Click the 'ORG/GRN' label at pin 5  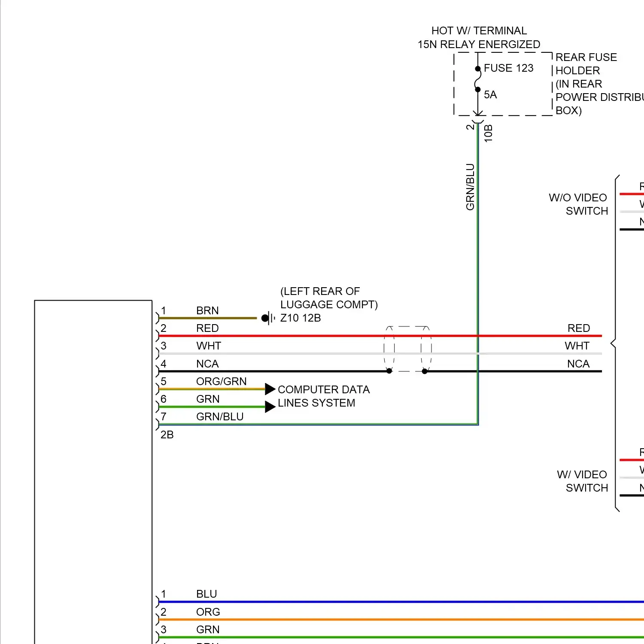click(x=221, y=382)
